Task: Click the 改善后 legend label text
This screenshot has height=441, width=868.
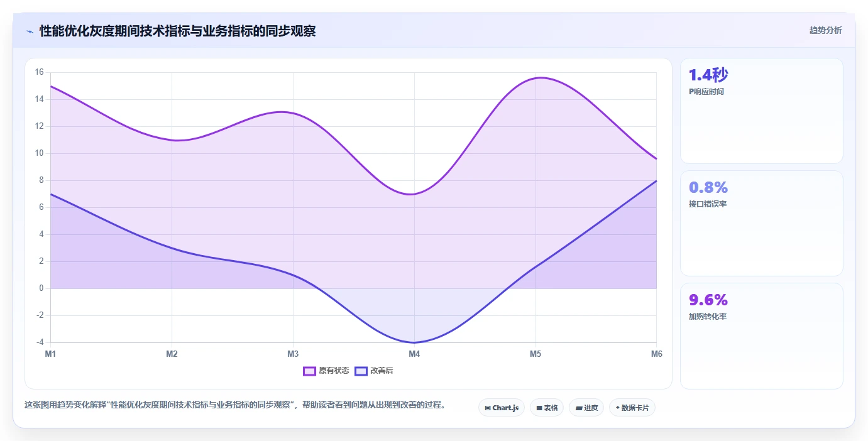Action: pos(382,371)
